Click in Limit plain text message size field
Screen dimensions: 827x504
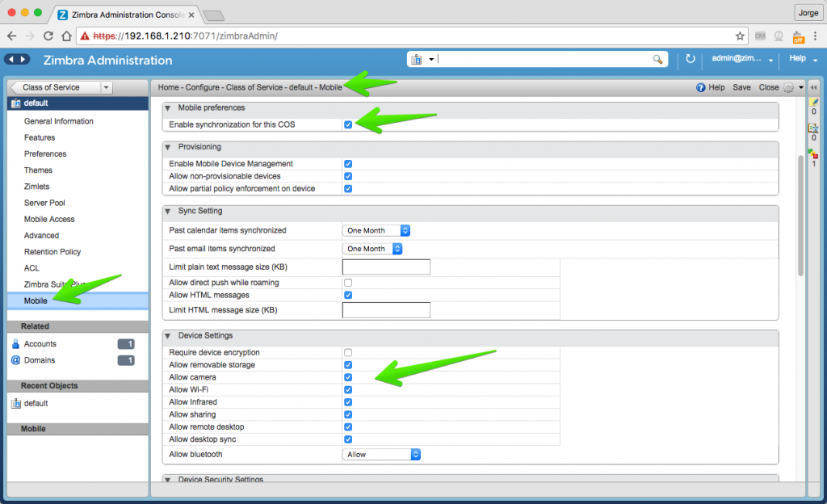pyautogui.click(x=386, y=267)
